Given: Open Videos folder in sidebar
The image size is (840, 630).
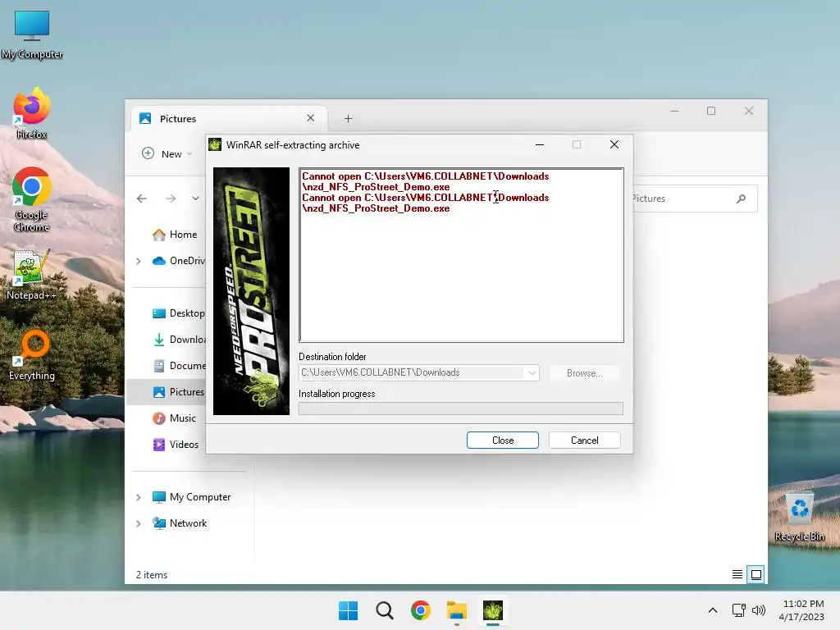Looking at the screenshot, I should (x=176, y=445).
